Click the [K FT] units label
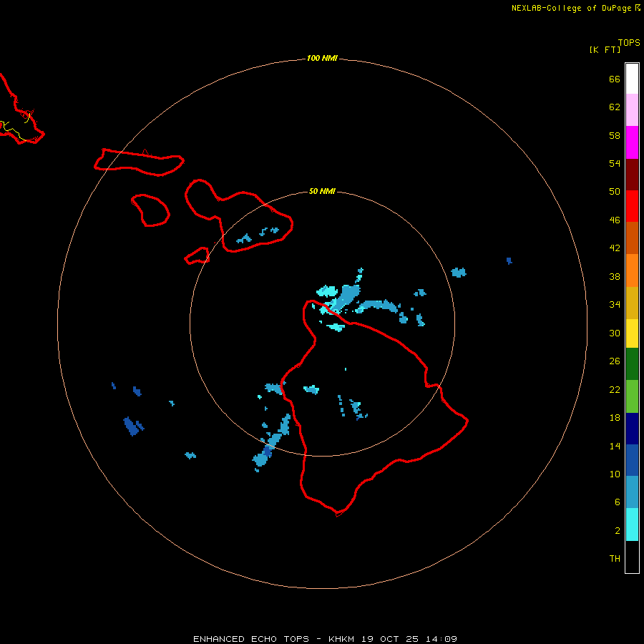This screenshot has width=644, height=644. (605, 49)
